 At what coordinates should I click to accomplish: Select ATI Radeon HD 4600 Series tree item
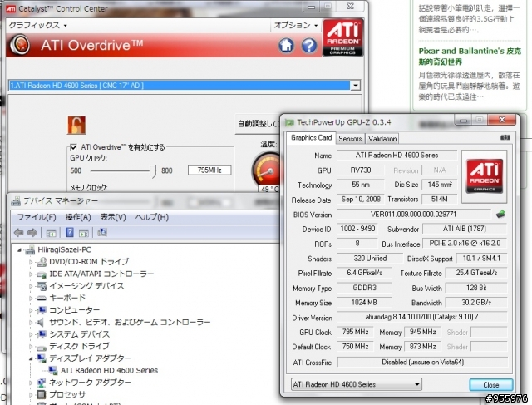coord(109,370)
